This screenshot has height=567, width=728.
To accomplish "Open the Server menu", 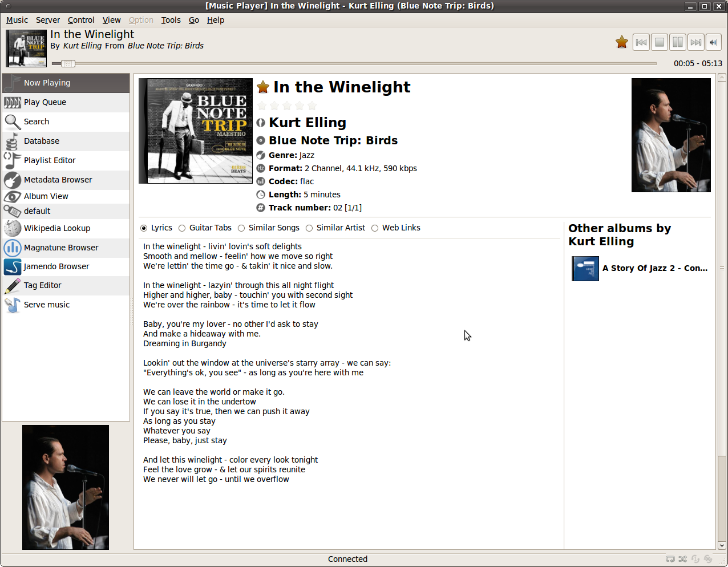I will pyautogui.click(x=48, y=20).
